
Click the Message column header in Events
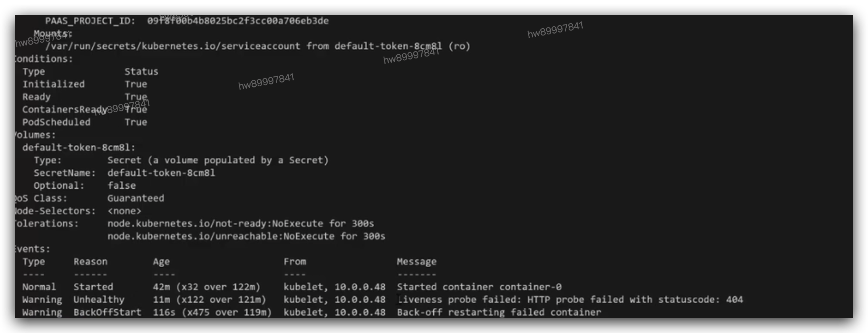[x=416, y=262]
